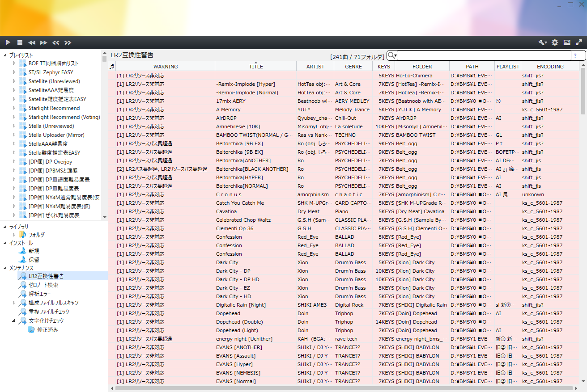Click the Play button in the player bar
The height and width of the screenshot is (392, 587).
pyautogui.click(x=8, y=42)
